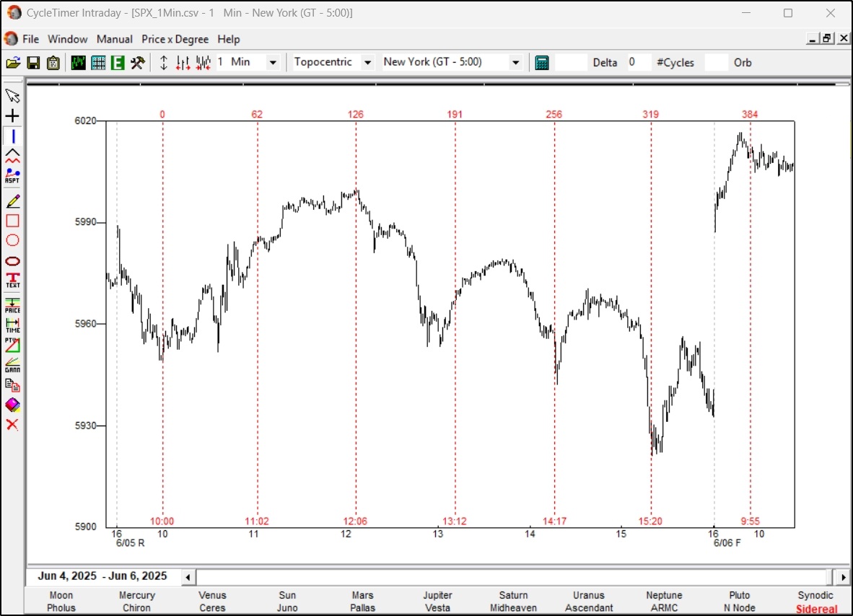Open the ASPT aspect tool
Image resolution: width=853 pixels, height=616 pixels.
tap(12, 173)
